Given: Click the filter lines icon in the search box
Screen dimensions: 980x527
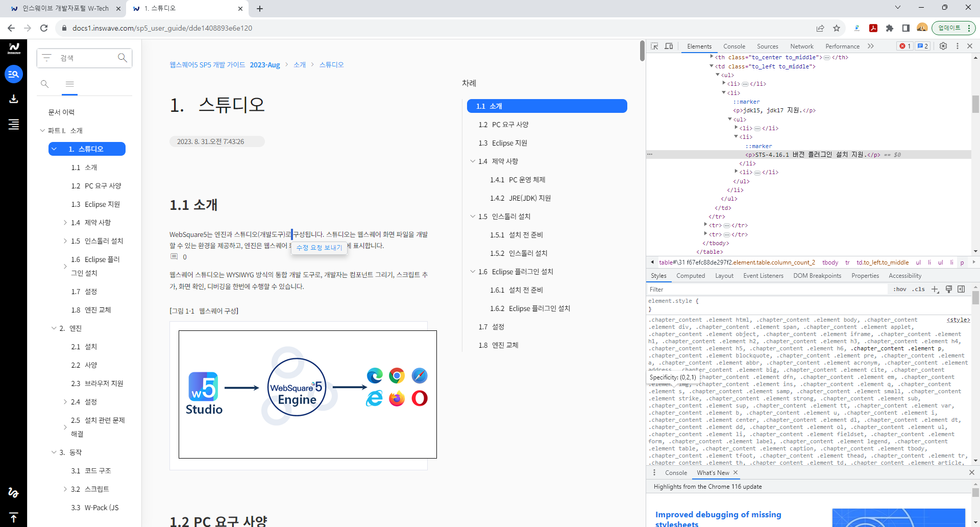Looking at the screenshot, I should point(47,58).
